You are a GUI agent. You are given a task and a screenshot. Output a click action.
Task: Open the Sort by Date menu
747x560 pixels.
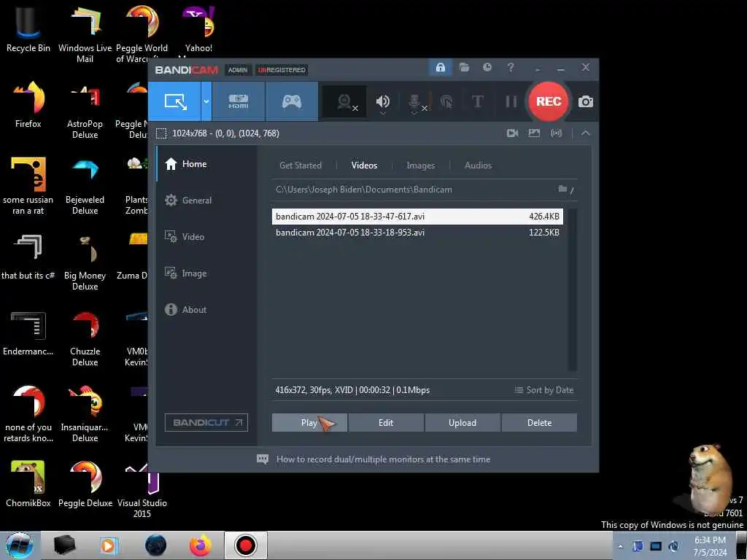pos(544,390)
